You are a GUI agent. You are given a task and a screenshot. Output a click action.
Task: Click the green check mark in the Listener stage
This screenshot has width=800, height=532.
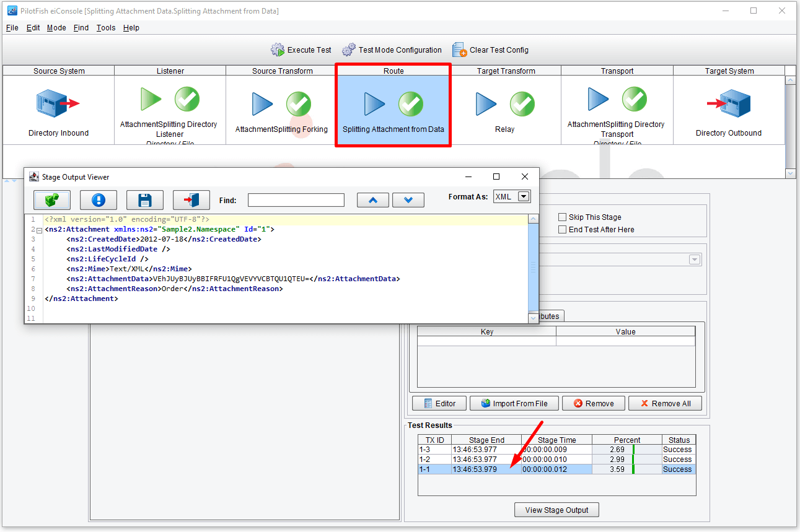[x=187, y=99]
